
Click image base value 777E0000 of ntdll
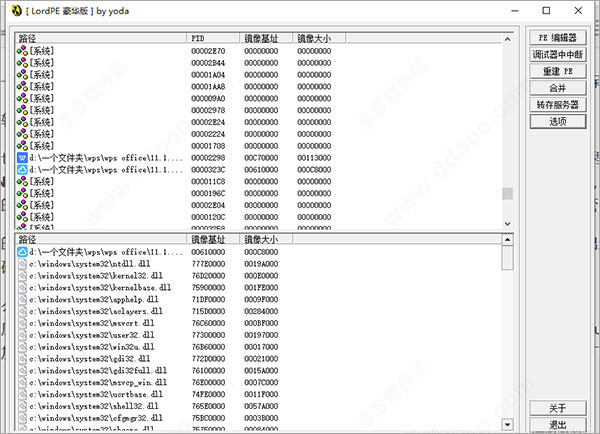[208, 264]
